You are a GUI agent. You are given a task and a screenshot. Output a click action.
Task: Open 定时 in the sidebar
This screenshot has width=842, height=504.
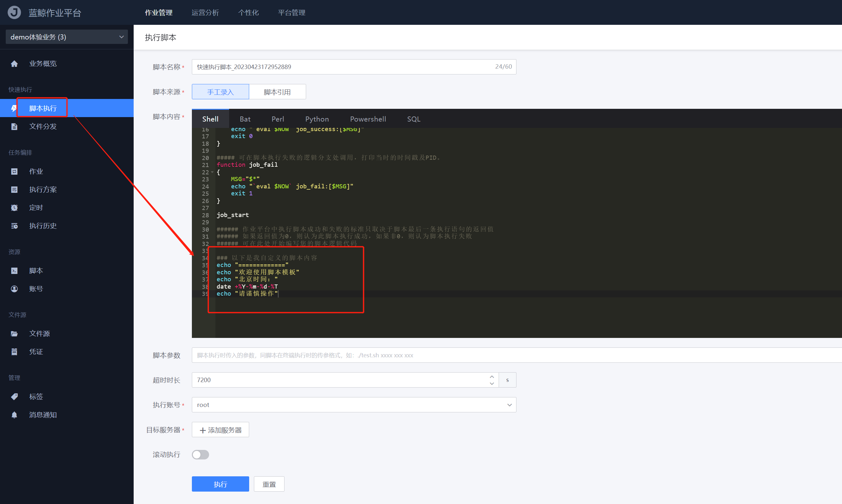click(36, 208)
